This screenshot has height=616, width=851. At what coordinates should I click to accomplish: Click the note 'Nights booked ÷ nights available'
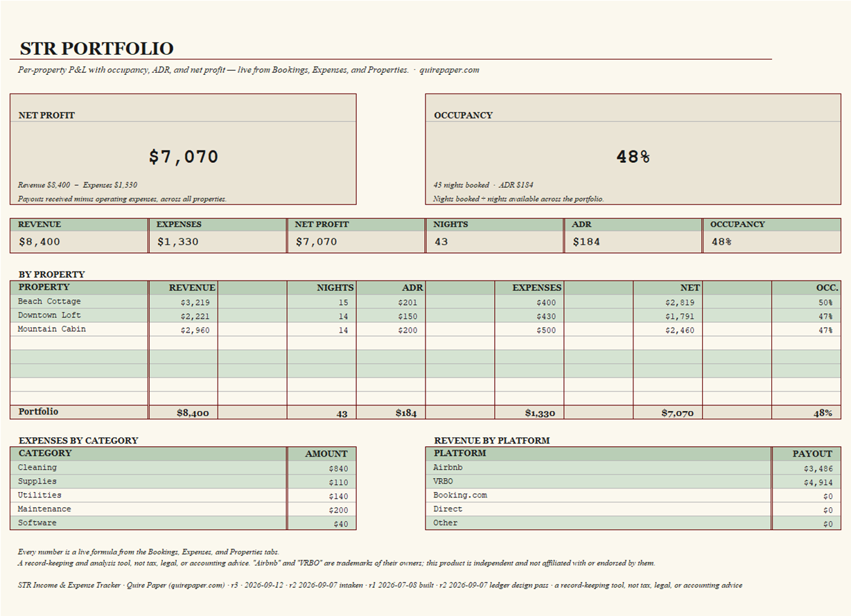point(519,199)
